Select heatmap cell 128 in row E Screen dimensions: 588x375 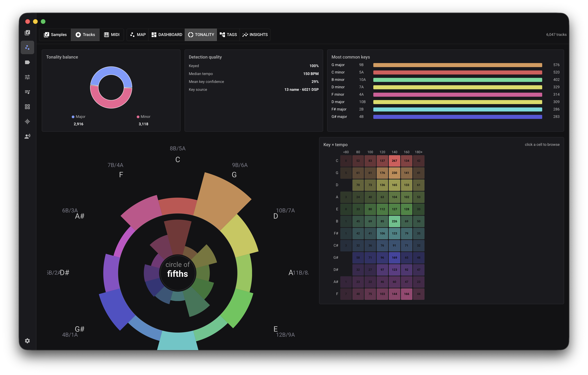pos(406,209)
